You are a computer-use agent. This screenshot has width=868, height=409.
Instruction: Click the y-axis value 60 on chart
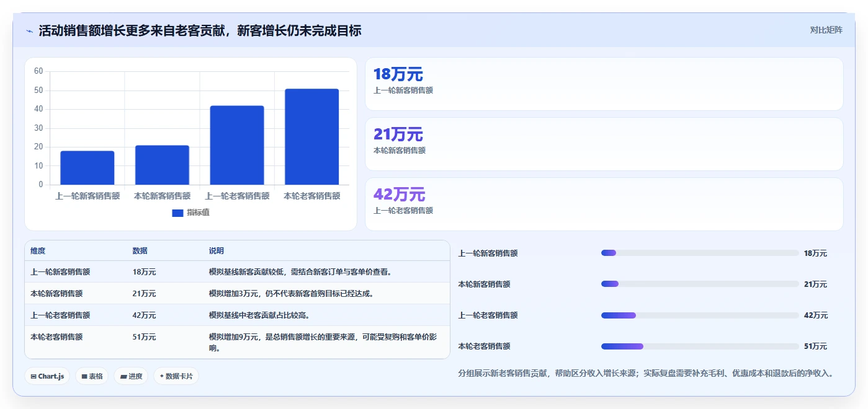[38, 71]
